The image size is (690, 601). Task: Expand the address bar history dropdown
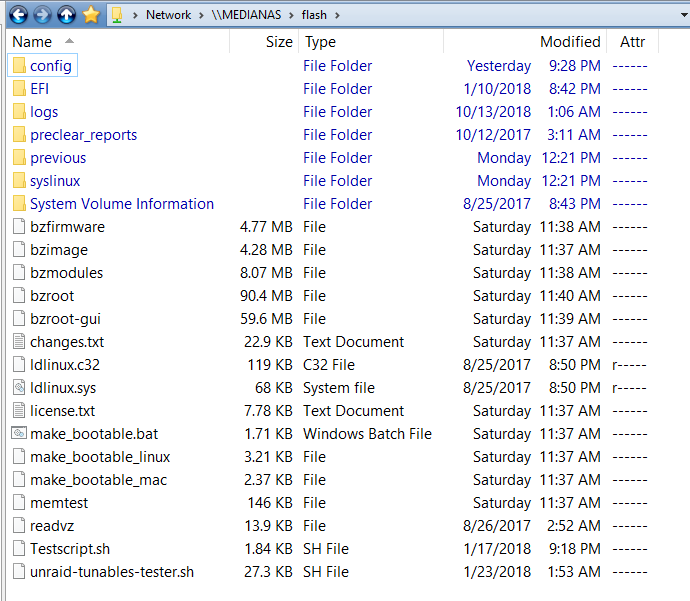coord(684,15)
